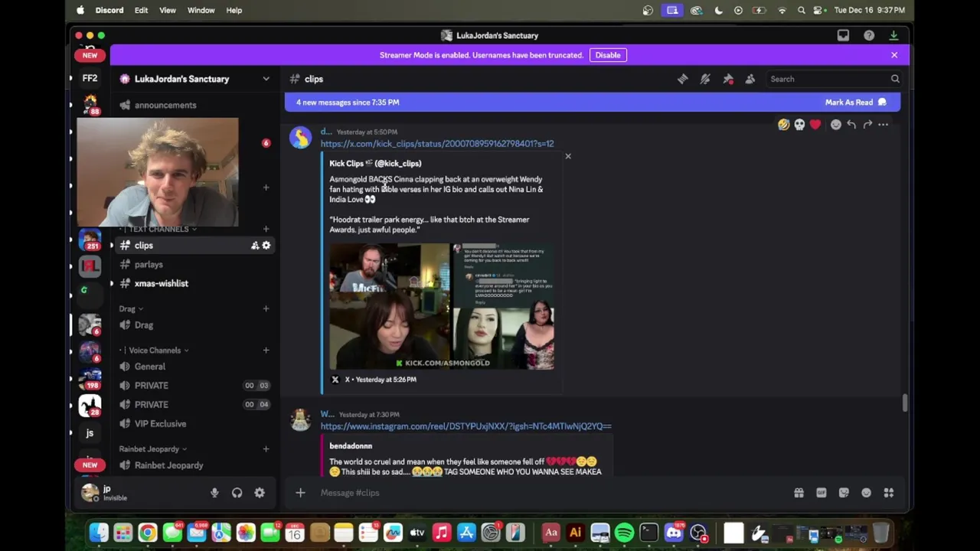Open the x.com kick_clips status link
This screenshot has height=551, width=980.
point(437,144)
